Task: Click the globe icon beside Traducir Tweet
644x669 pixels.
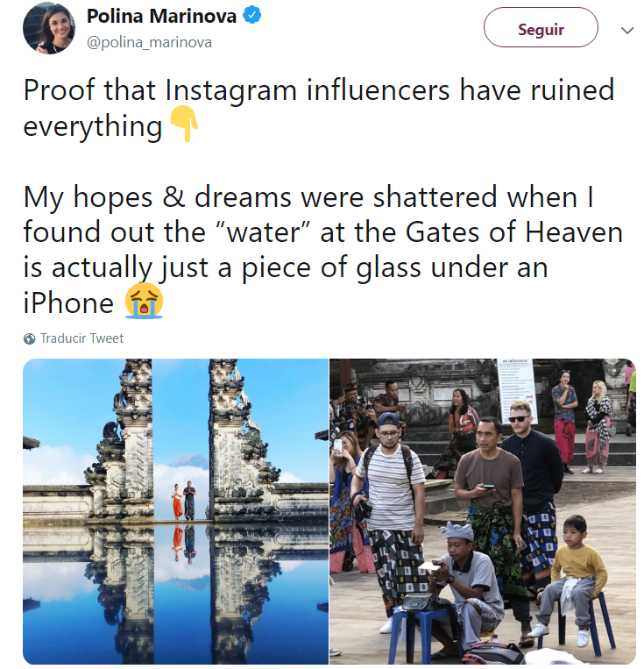Action: [x=30, y=338]
